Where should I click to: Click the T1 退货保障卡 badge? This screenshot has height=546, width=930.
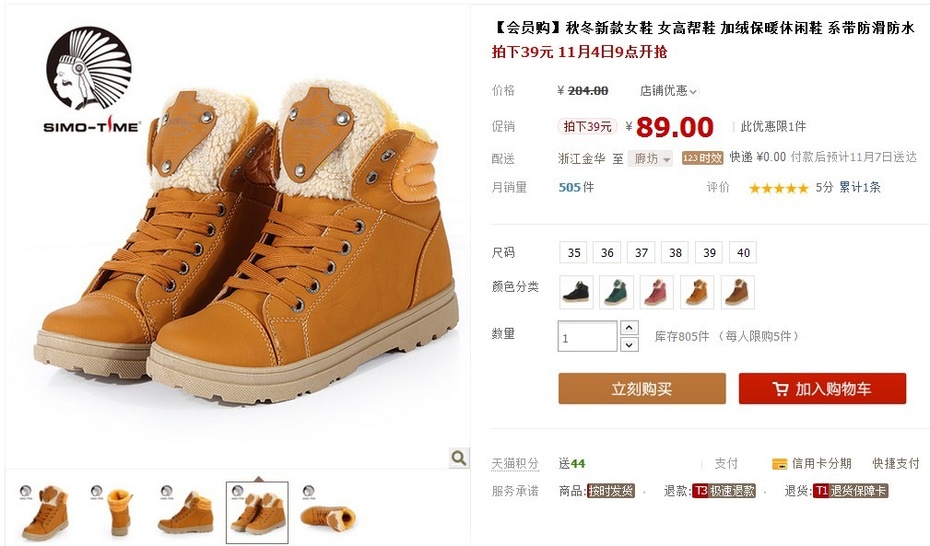pos(851,491)
